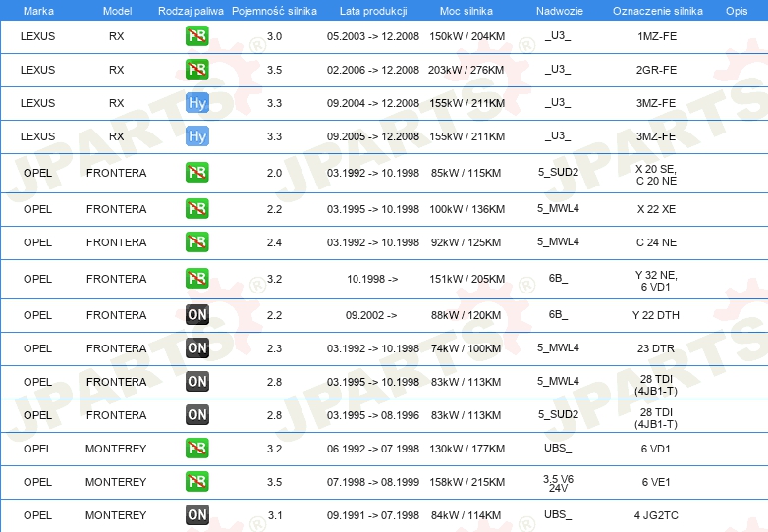This screenshot has height=532, width=768.
Task: Select engine code 6 VE1
Action: click(x=656, y=482)
